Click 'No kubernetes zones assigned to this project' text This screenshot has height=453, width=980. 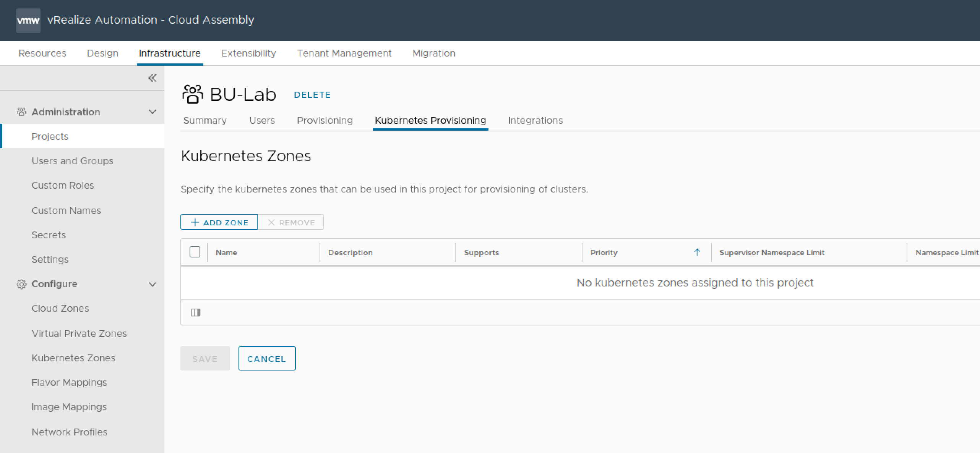click(x=695, y=283)
